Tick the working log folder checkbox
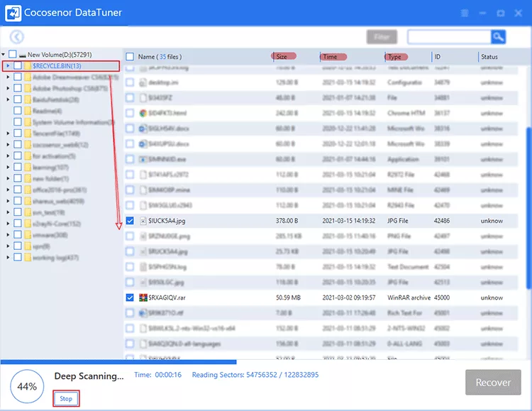The height and width of the screenshot is (411, 532). pyautogui.click(x=18, y=257)
